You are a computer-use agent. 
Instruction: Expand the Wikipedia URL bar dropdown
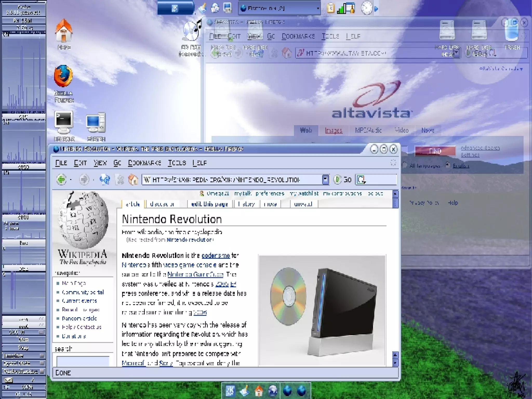[x=325, y=180]
